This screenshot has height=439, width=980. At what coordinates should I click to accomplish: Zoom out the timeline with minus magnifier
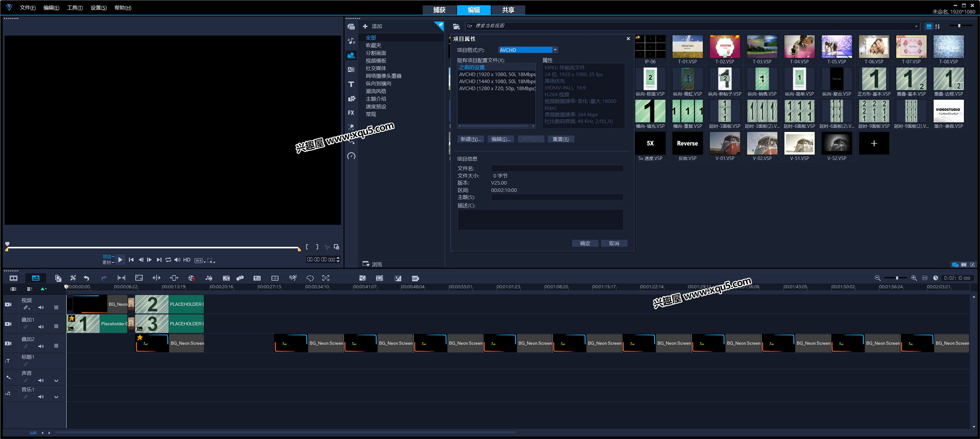point(877,278)
